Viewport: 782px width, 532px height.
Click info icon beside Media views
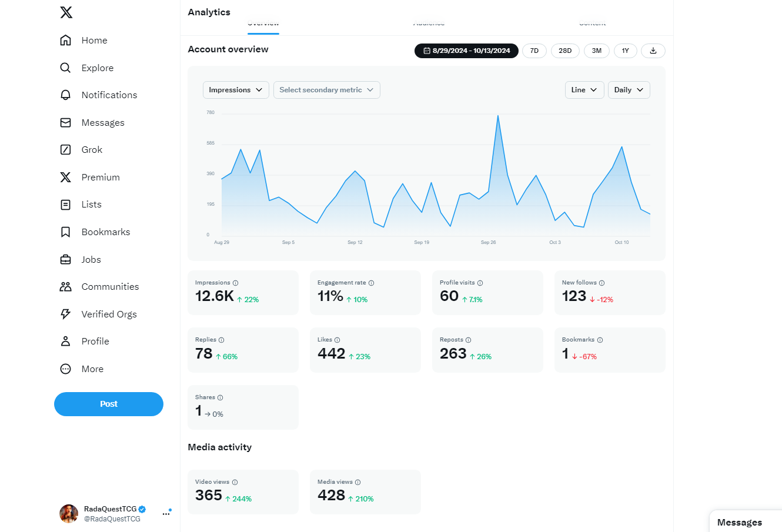(358, 482)
